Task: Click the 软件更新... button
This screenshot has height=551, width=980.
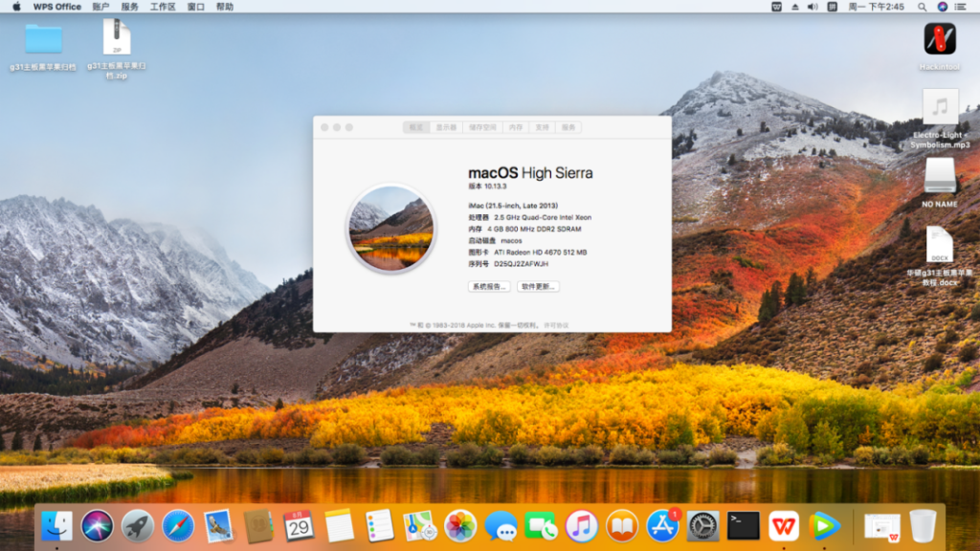Action: click(x=538, y=286)
